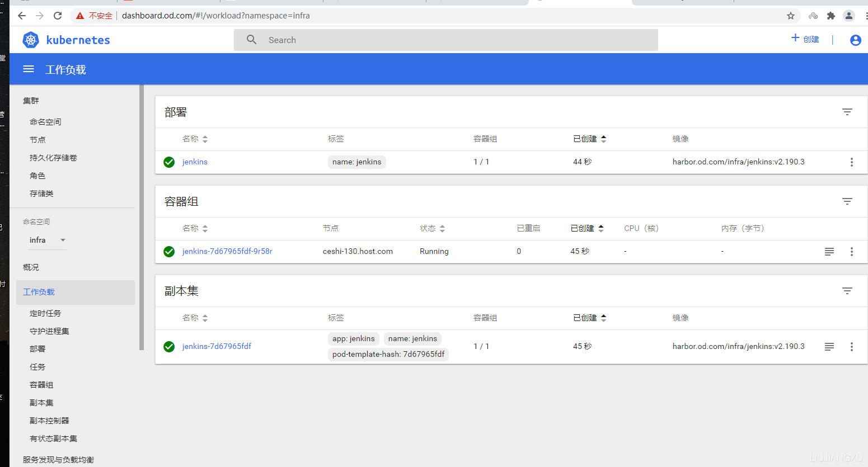Sort 容器组 table by 已创建
This screenshot has width=868, height=467.
(587, 228)
